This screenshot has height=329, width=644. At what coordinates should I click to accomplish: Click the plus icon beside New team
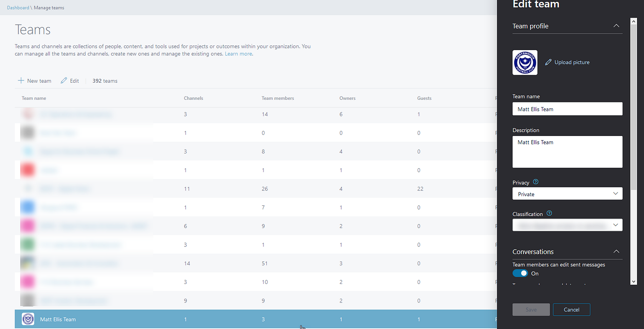(21, 81)
